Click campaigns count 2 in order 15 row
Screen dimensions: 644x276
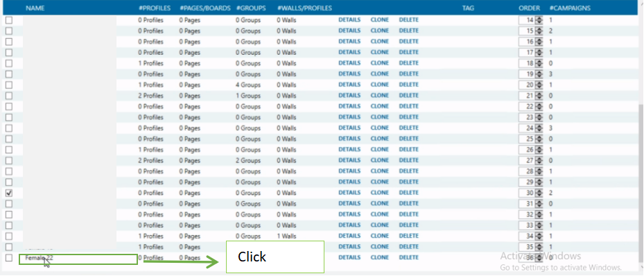pos(551,31)
